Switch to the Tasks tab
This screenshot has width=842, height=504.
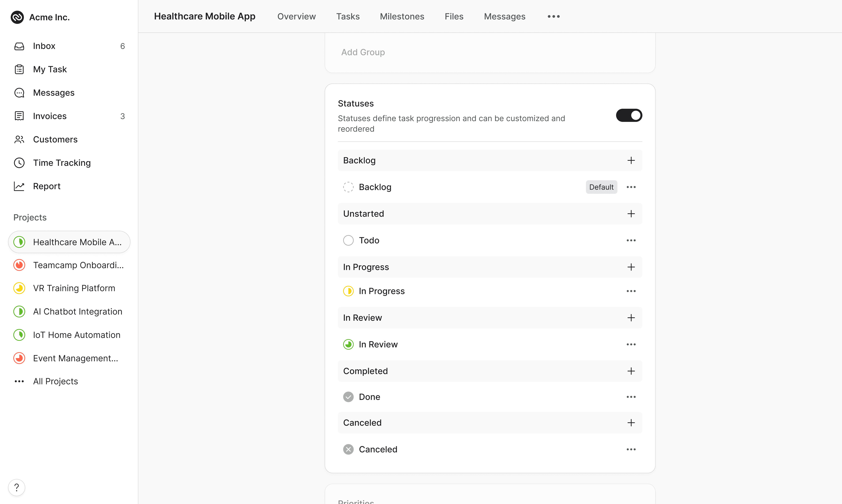pos(348,16)
